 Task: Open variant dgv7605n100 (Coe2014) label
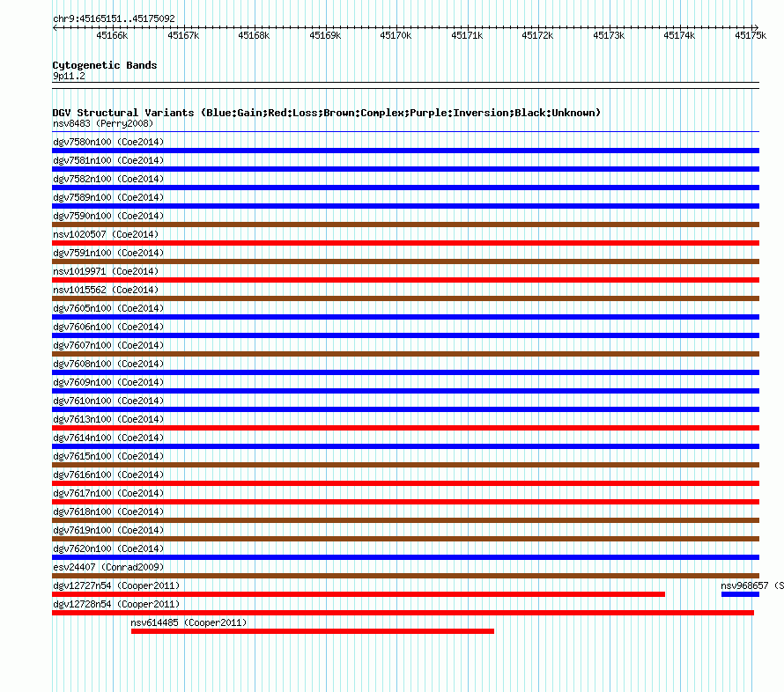[x=108, y=308]
